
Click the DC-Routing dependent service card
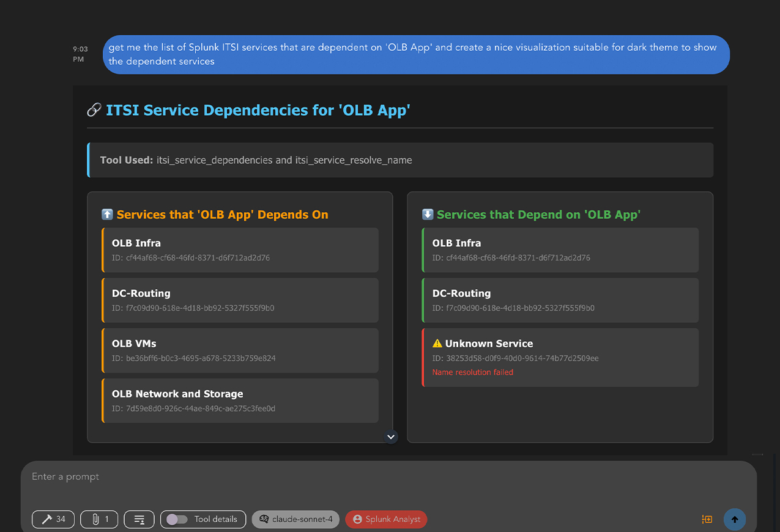(560, 300)
